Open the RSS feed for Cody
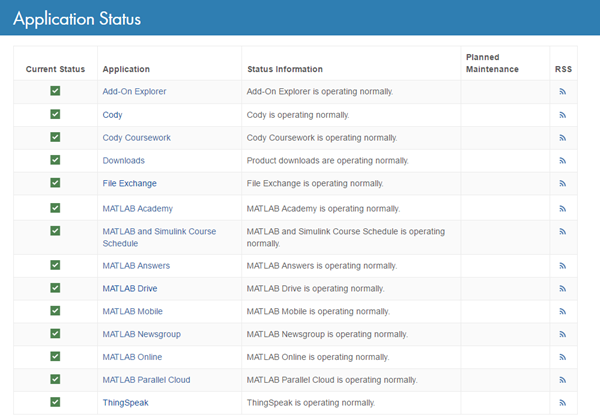This screenshot has width=600, height=420. (x=563, y=115)
